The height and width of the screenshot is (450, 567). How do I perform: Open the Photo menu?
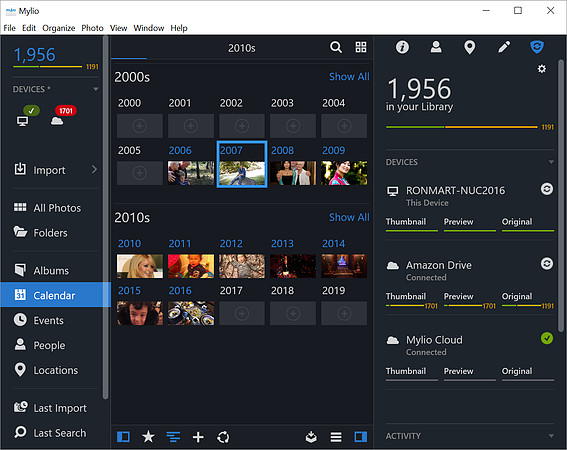tap(92, 28)
